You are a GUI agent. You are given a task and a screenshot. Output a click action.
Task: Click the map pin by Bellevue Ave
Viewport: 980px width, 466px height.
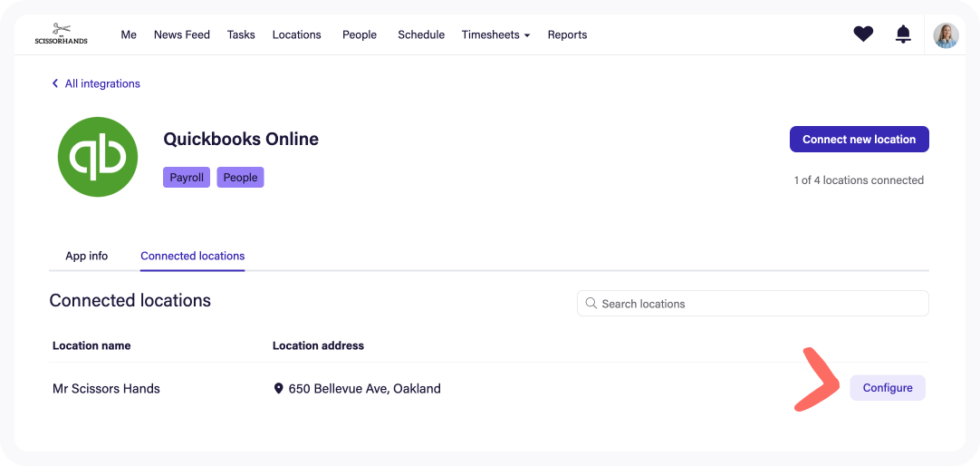coord(279,388)
